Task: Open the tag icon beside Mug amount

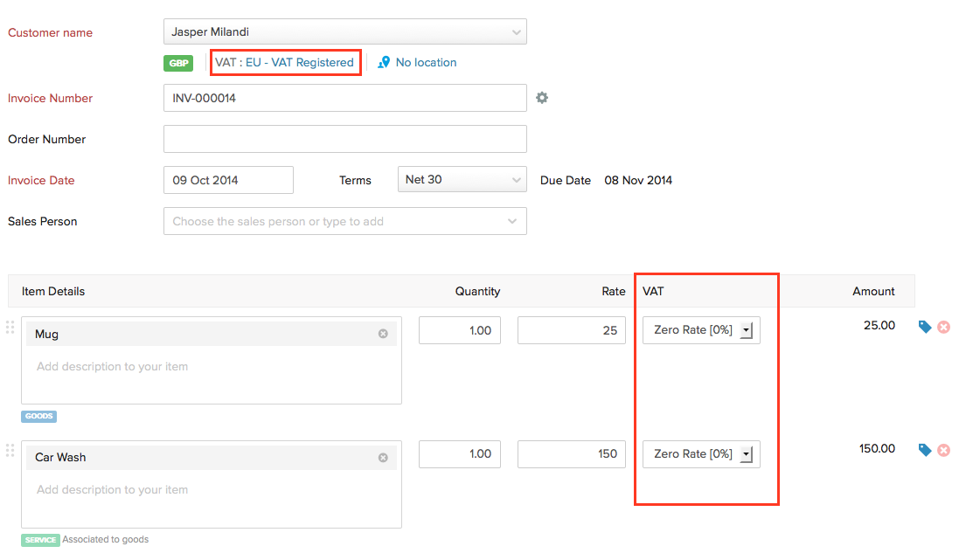Action: (924, 326)
